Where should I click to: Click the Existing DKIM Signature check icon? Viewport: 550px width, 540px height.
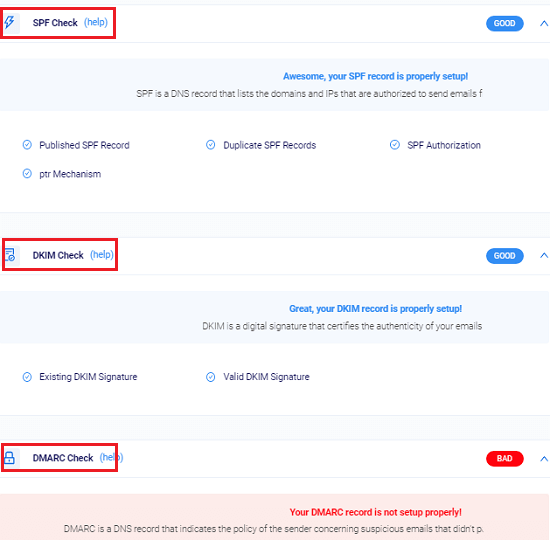(x=27, y=377)
